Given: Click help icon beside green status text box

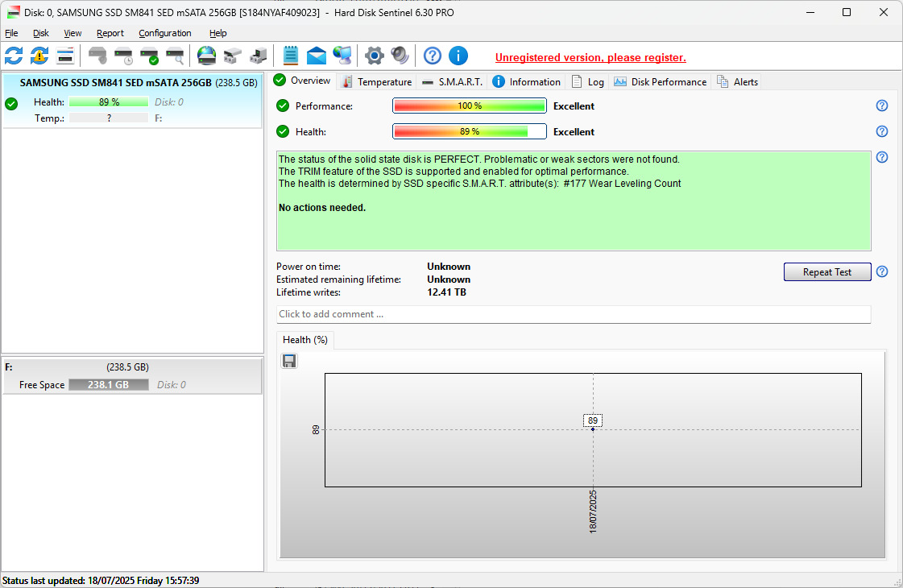Looking at the screenshot, I should point(882,156).
